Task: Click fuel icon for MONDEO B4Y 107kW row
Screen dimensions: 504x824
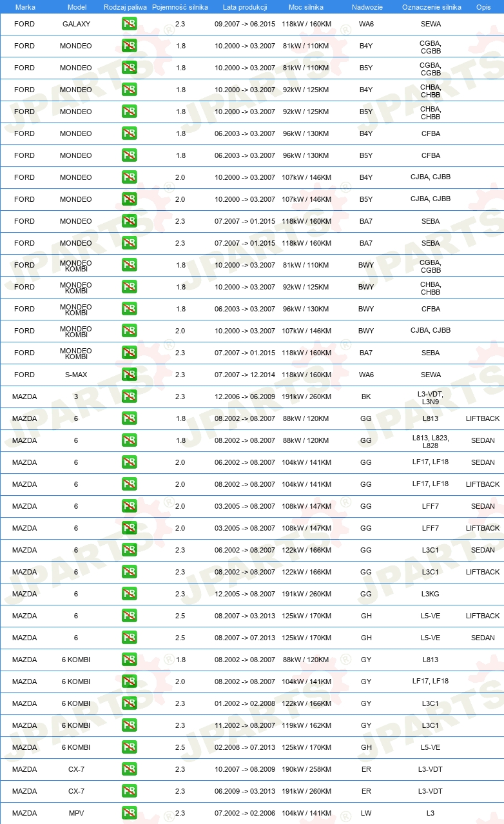Action: point(130,177)
